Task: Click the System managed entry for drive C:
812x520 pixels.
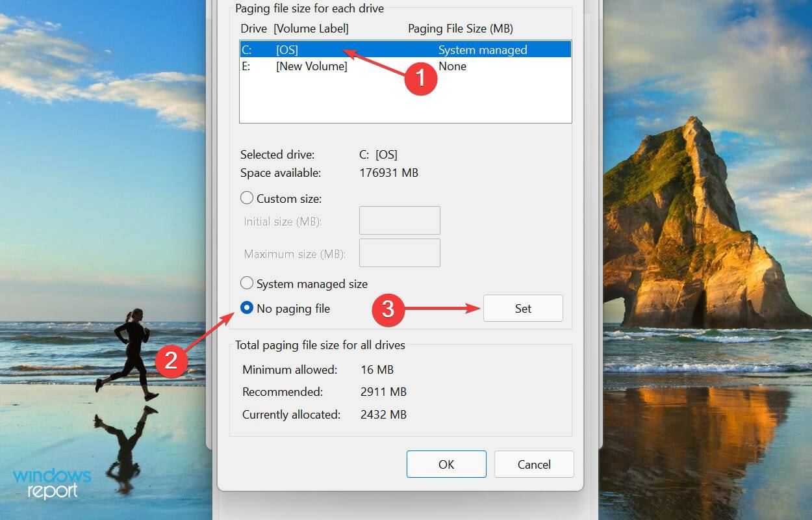Action: pyautogui.click(x=482, y=49)
